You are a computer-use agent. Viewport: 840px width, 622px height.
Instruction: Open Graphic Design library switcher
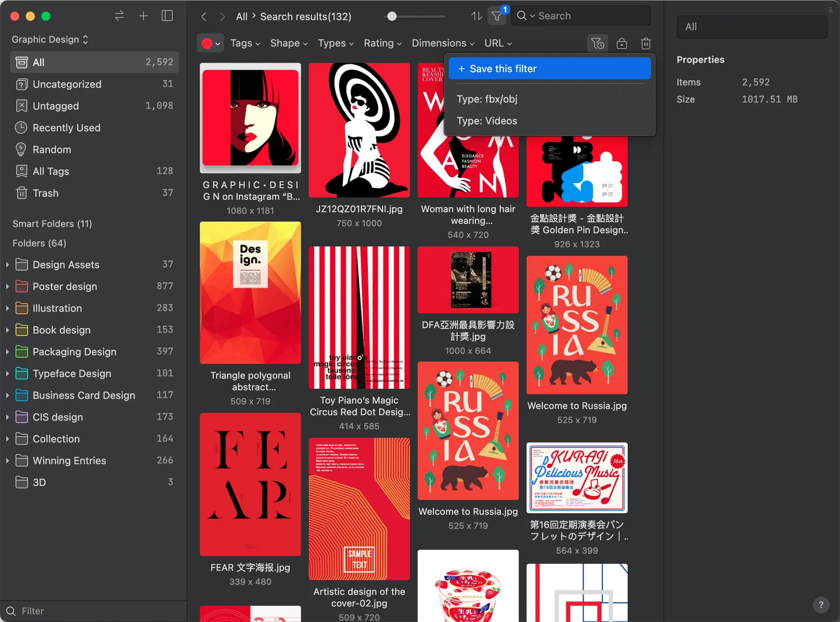[50, 39]
